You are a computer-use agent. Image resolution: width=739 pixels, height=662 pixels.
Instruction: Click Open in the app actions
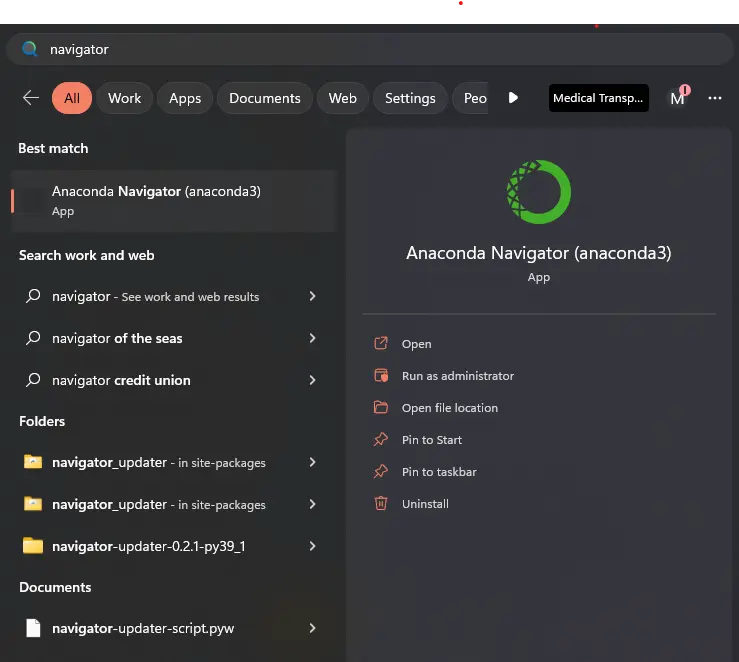pyautogui.click(x=416, y=344)
